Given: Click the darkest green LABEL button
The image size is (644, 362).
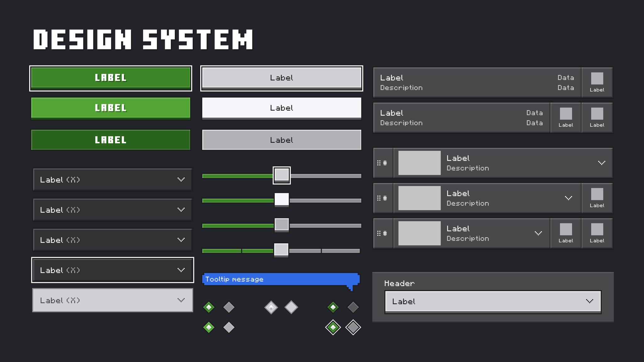Looking at the screenshot, I should (x=111, y=140).
